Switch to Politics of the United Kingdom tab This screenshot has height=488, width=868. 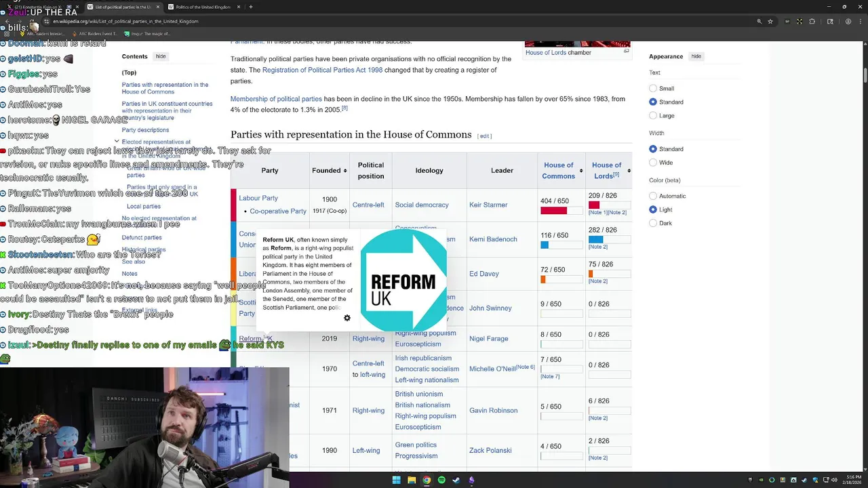(203, 7)
